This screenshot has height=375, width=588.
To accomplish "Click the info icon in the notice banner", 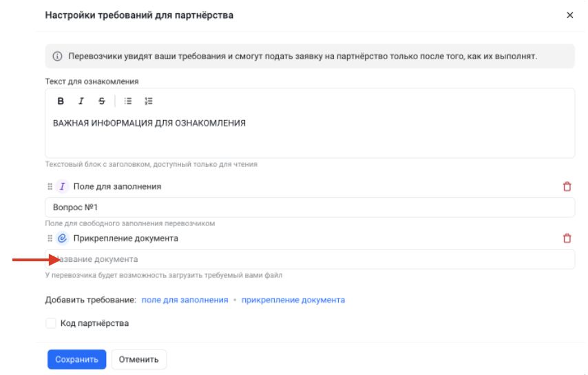I will 57,57.
